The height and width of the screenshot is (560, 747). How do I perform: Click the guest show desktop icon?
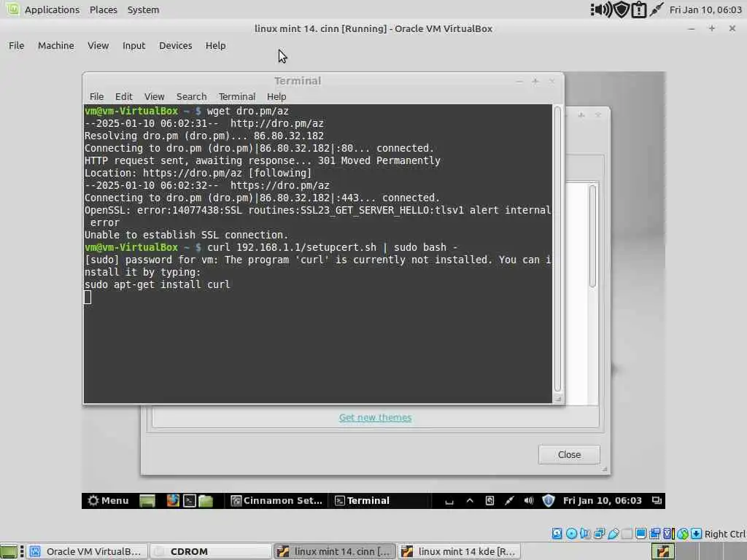[147, 501]
